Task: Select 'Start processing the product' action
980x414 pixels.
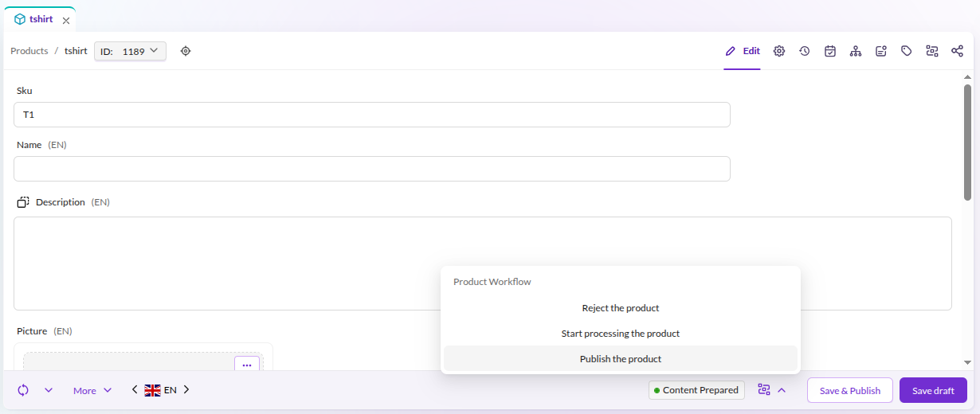Action: coord(621,334)
